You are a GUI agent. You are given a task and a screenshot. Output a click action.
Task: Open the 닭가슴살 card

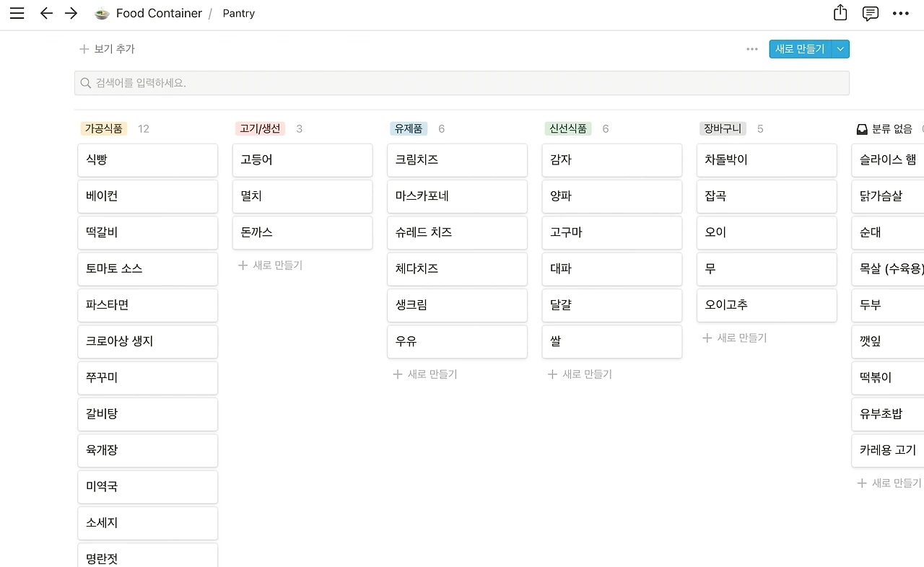[888, 196]
